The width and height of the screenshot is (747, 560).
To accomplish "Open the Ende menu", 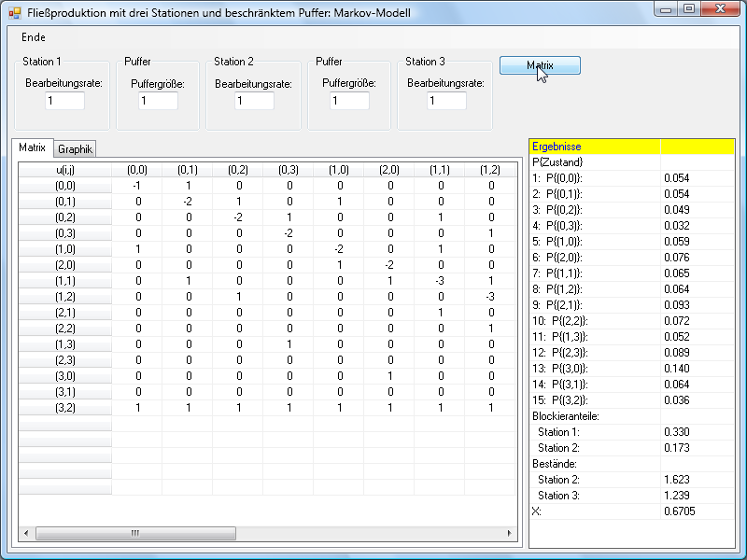I will tap(34, 37).
